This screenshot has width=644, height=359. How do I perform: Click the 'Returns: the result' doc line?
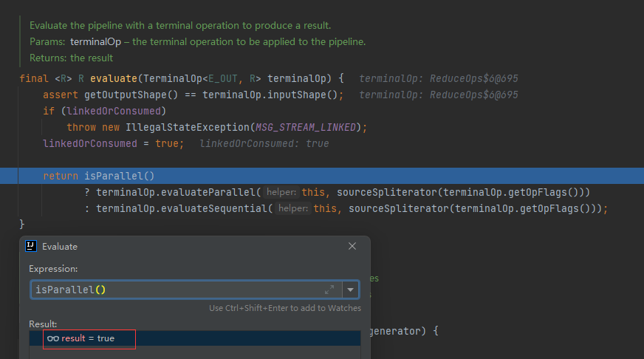[72, 58]
